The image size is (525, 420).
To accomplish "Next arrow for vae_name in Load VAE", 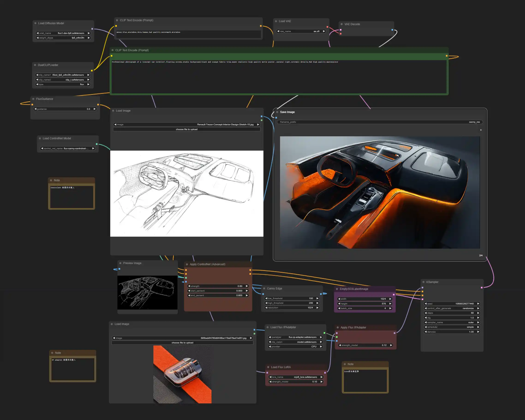I will [x=324, y=31].
